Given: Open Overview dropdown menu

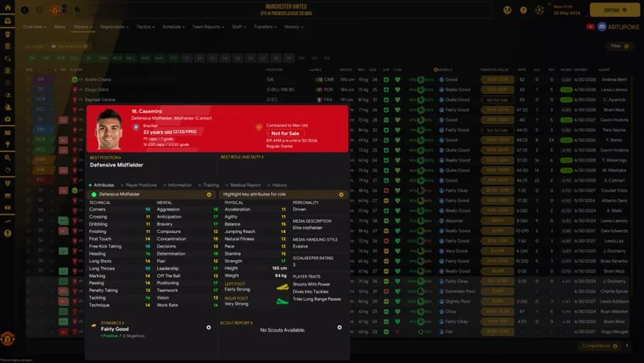Looking at the screenshot, I should click(35, 27).
